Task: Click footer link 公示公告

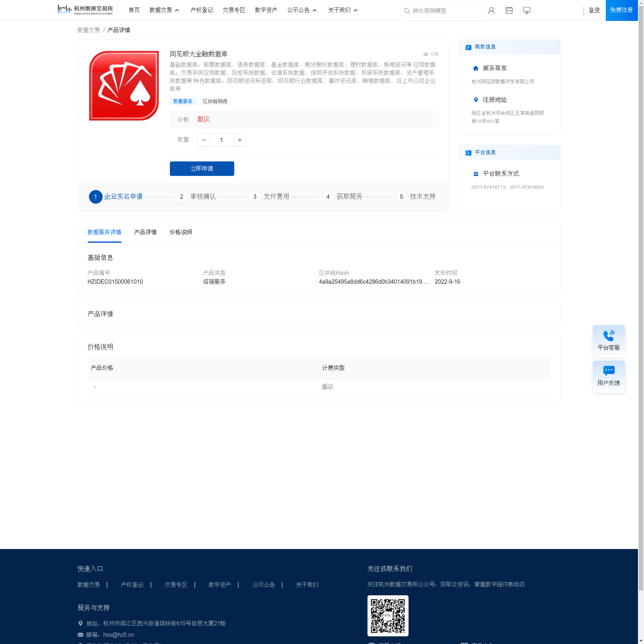Action: (x=264, y=585)
